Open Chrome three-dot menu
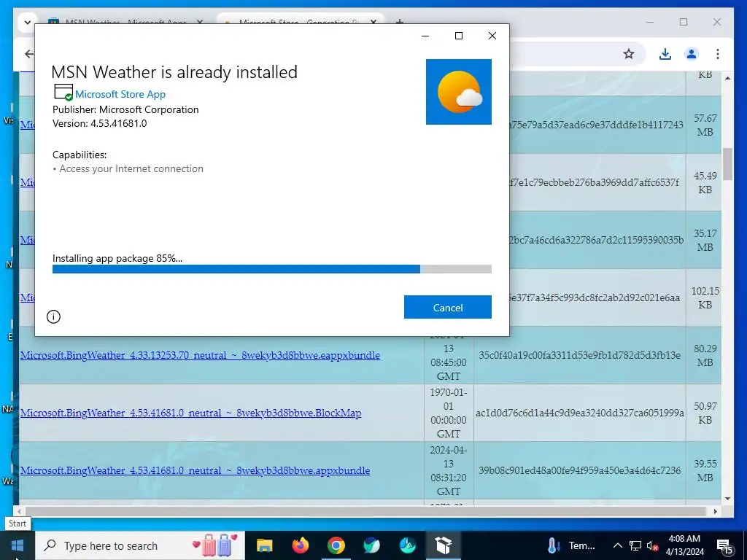This screenshot has width=747, height=560. (718, 54)
